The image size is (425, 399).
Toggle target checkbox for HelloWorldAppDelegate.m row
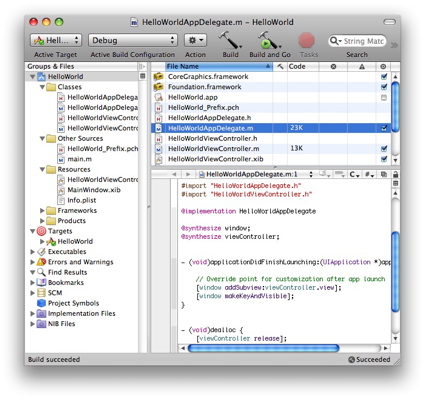tap(384, 128)
